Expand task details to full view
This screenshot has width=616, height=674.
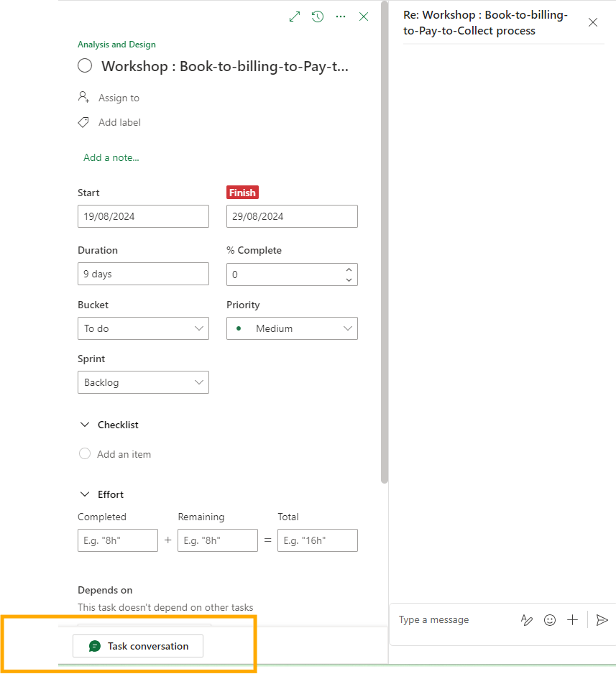[x=295, y=17]
